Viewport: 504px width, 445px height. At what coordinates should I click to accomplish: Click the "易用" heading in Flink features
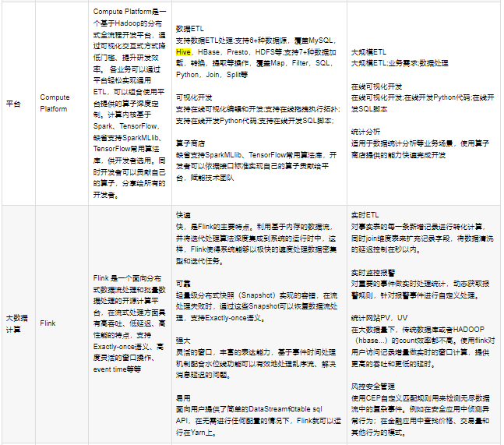pos(183,398)
